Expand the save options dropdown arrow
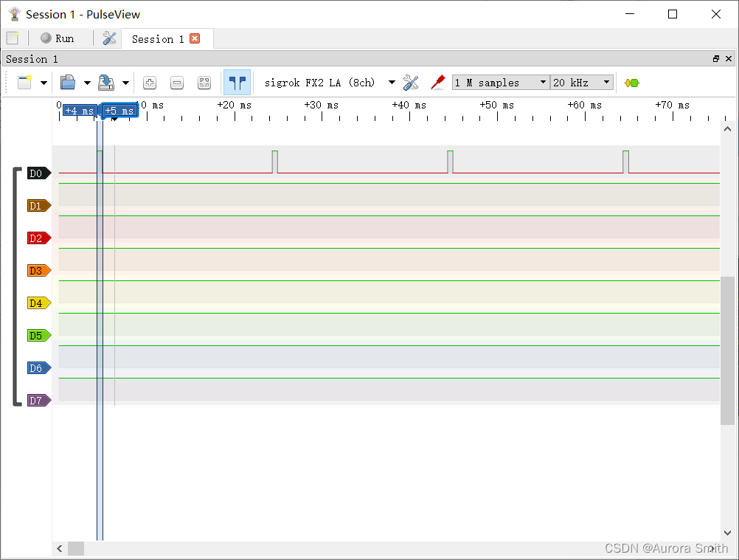Screen dimensions: 739x560 coord(126,83)
